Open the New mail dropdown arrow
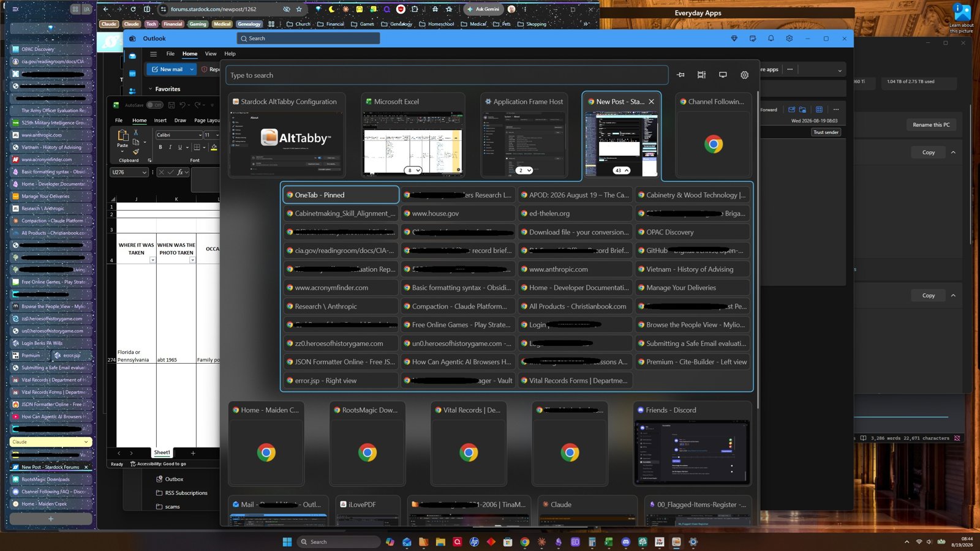The width and height of the screenshot is (980, 551). pos(192,69)
